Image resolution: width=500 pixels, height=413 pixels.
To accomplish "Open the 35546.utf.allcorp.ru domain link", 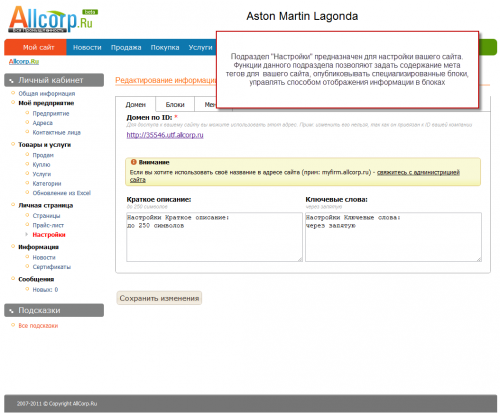I will point(165,135).
